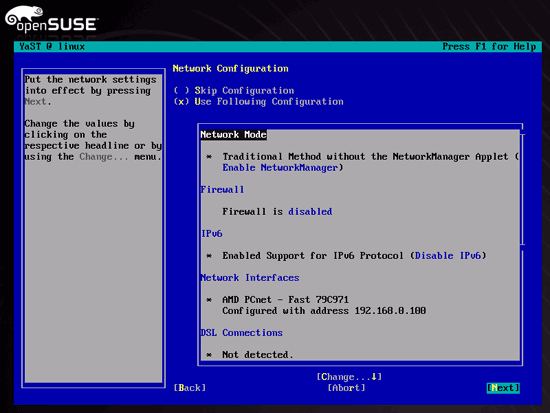
Task: Open the Firewall headline
Action: pos(222,190)
